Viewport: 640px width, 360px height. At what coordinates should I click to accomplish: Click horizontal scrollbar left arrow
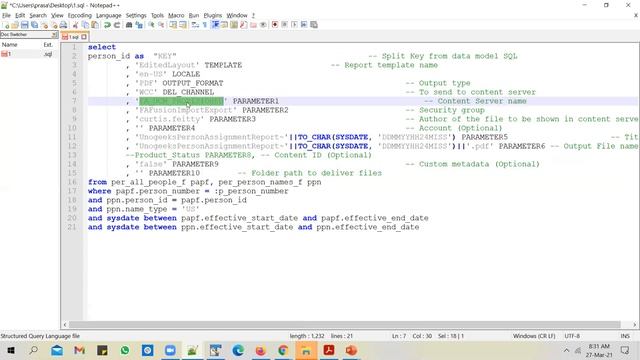coord(64,325)
